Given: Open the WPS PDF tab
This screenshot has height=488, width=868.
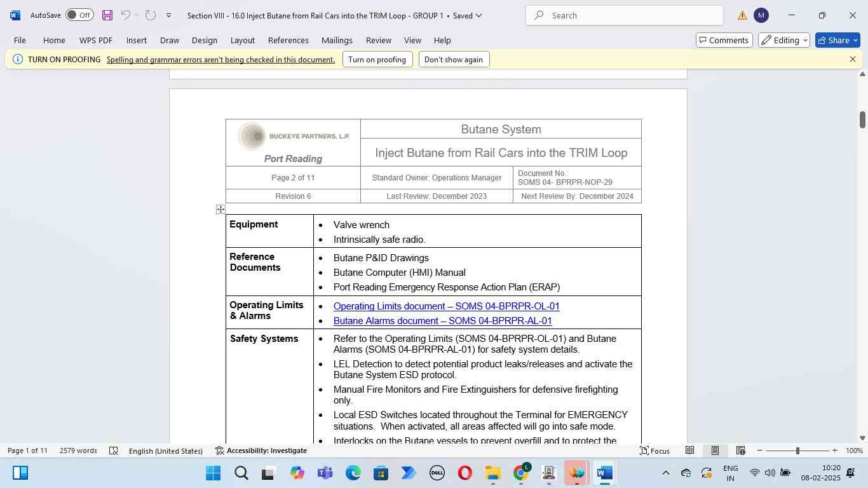Looking at the screenshot, I should [96, 40].
